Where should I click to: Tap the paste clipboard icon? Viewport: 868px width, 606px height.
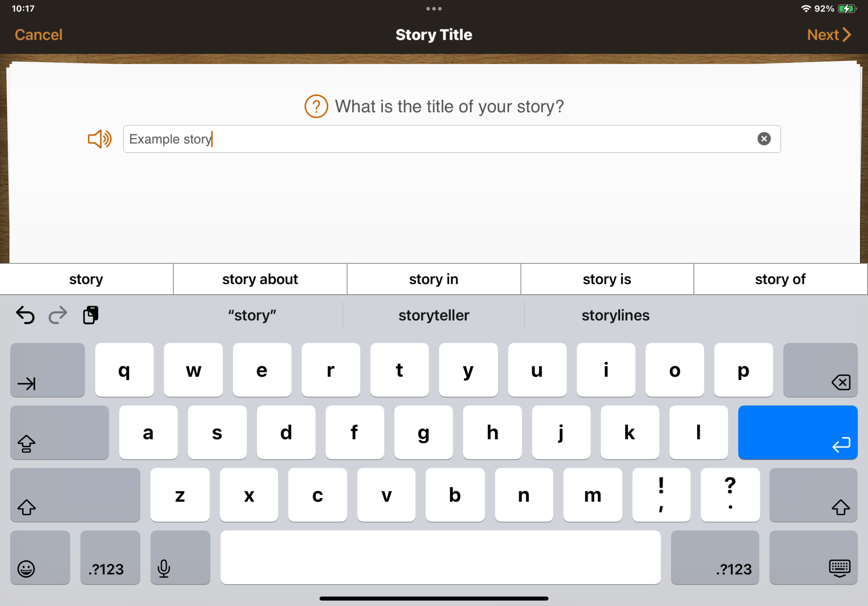click(90, 315)
